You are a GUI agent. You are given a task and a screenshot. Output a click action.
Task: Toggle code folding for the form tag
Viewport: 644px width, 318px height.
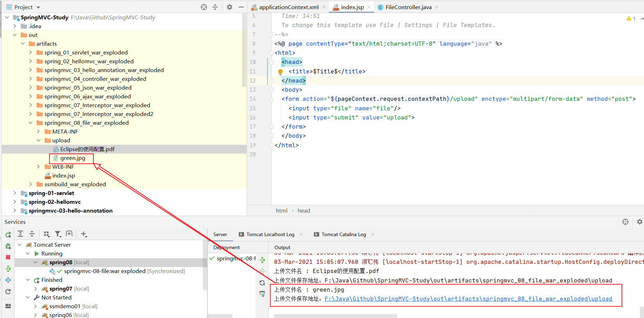[271, 99]
